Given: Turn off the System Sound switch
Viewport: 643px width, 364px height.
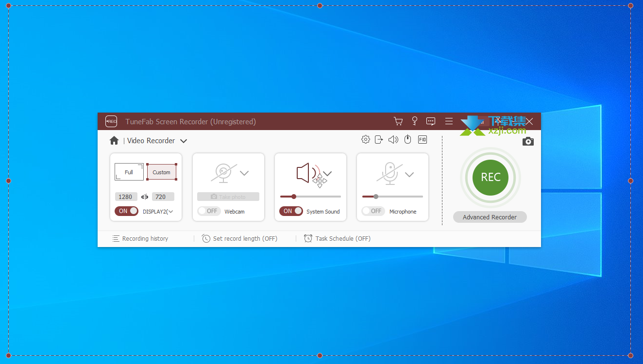Looking at the screenshot, I should click(x=291, y=211).
